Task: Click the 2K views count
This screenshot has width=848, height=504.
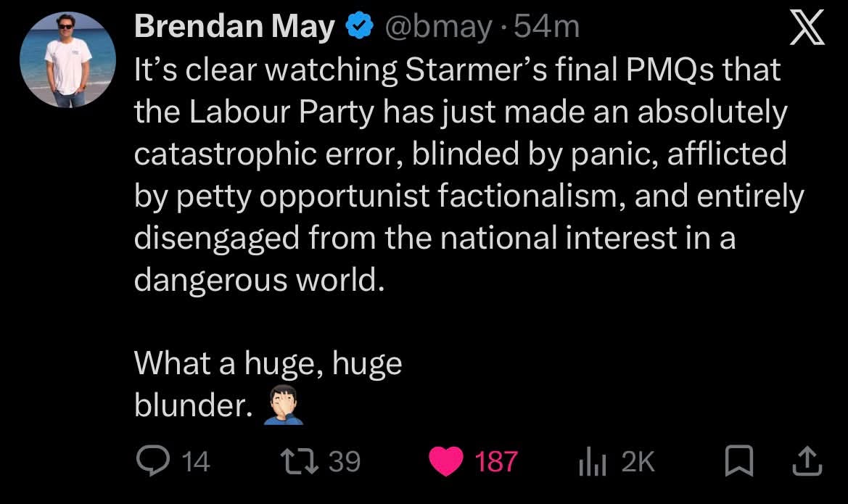Action: point(638,463)
